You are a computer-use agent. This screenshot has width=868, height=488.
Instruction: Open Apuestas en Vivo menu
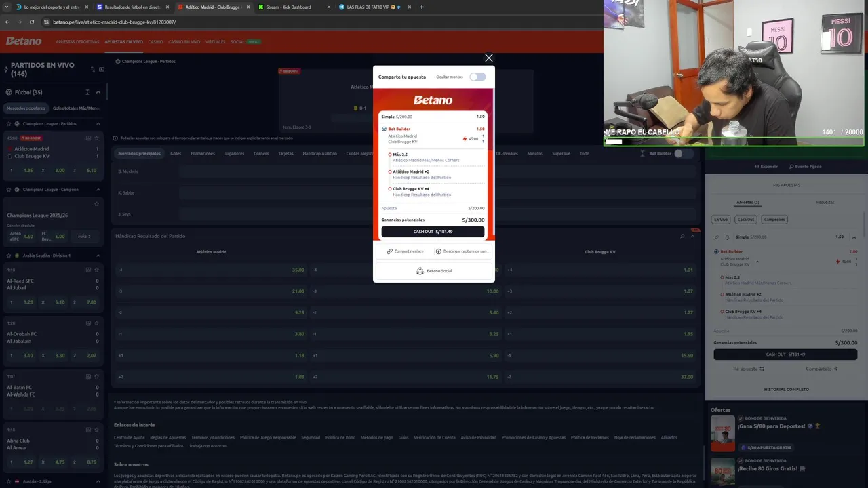(123, 42)
